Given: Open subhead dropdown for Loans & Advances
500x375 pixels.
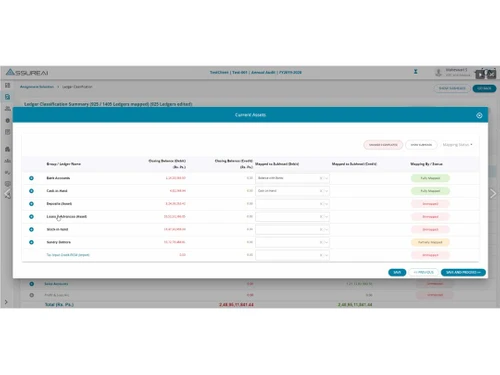Looking at the screenshot, I should pos(327,217).
